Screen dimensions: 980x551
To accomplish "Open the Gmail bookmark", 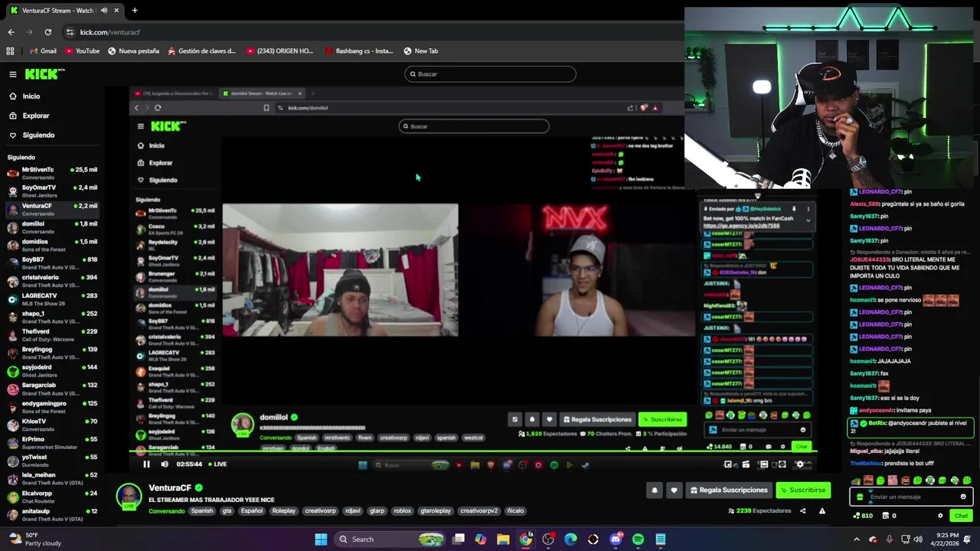I will point(43,51).
